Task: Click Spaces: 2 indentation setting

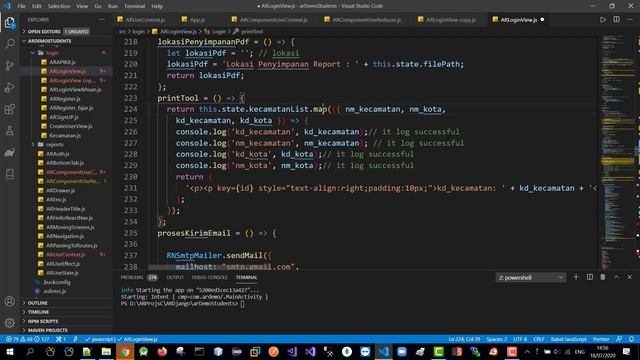Action: [497, 339]
